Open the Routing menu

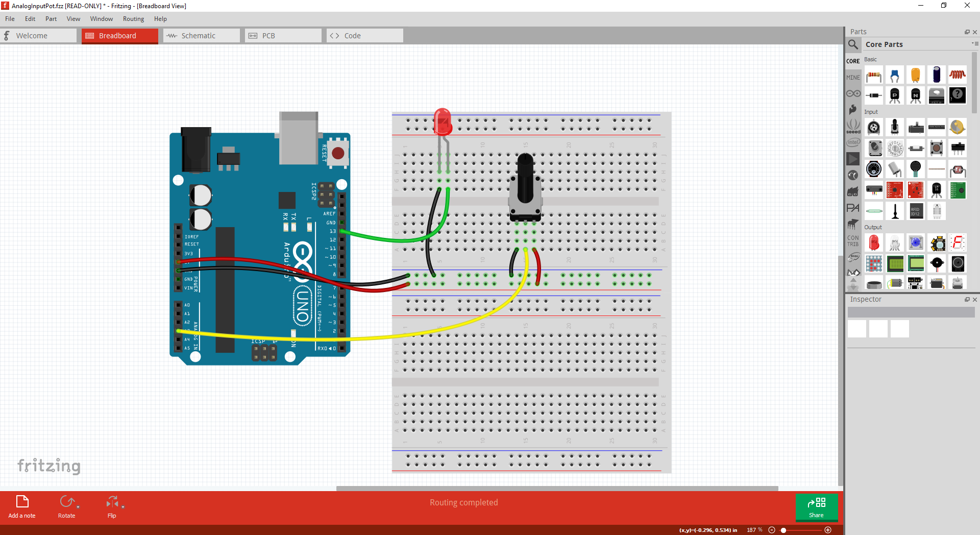133,19
